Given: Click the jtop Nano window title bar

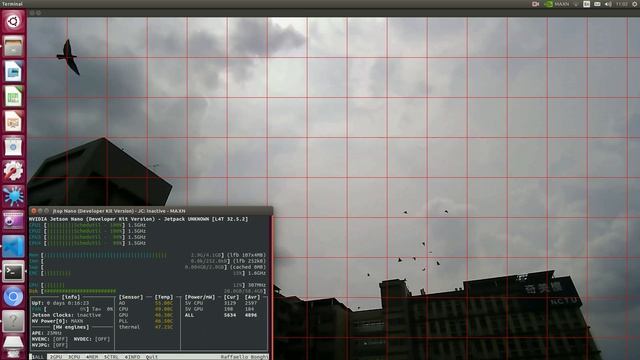Looking at the screenshot, I should pos(150,211).
